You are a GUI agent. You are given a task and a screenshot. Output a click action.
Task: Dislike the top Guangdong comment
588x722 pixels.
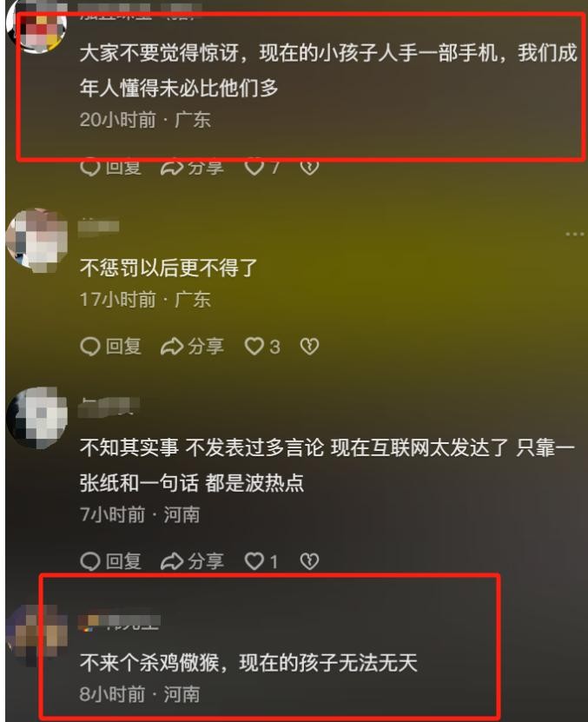pyautogui.click(x=309, y=168)
